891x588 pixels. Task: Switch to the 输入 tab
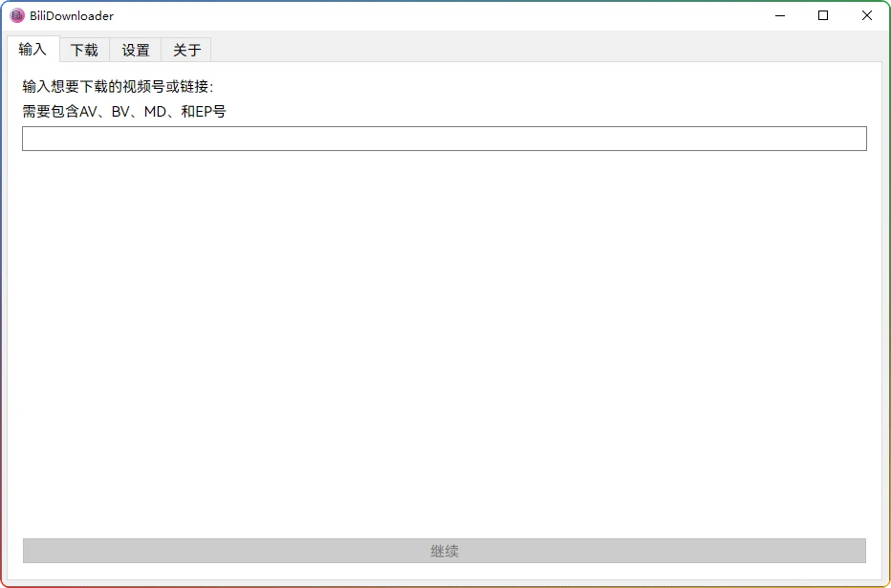33,50
